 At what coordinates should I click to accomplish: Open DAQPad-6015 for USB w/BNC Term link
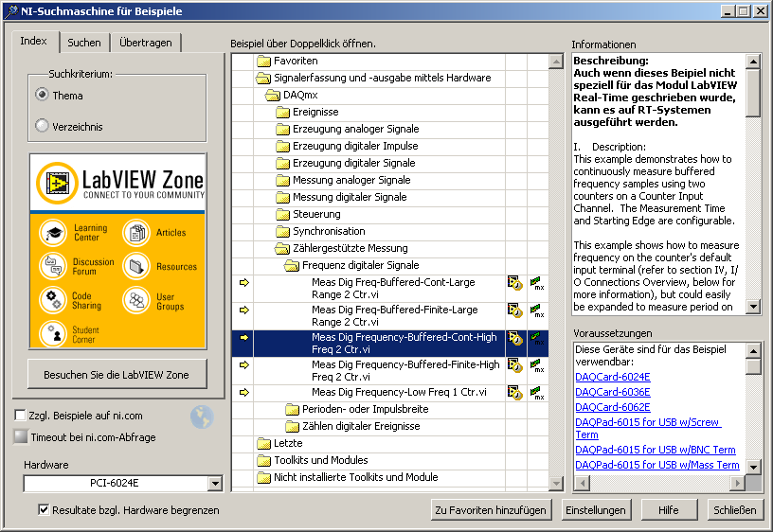click(x=656, y=450)
